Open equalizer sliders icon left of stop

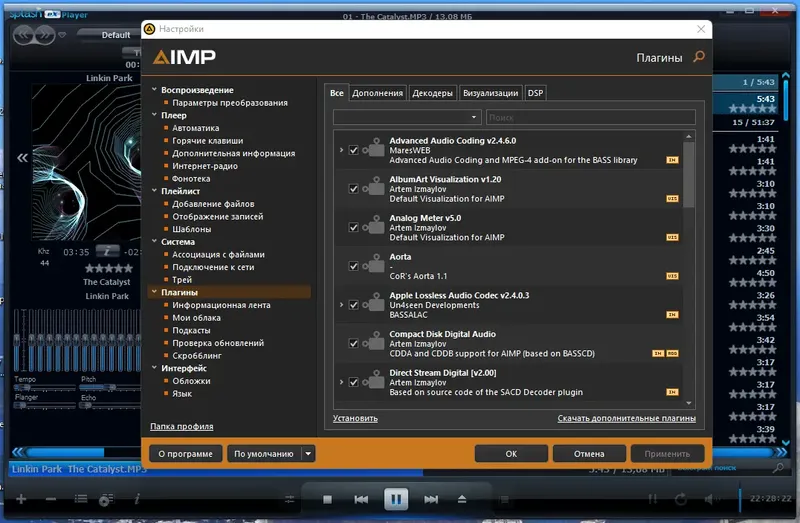tap(290, 500)
